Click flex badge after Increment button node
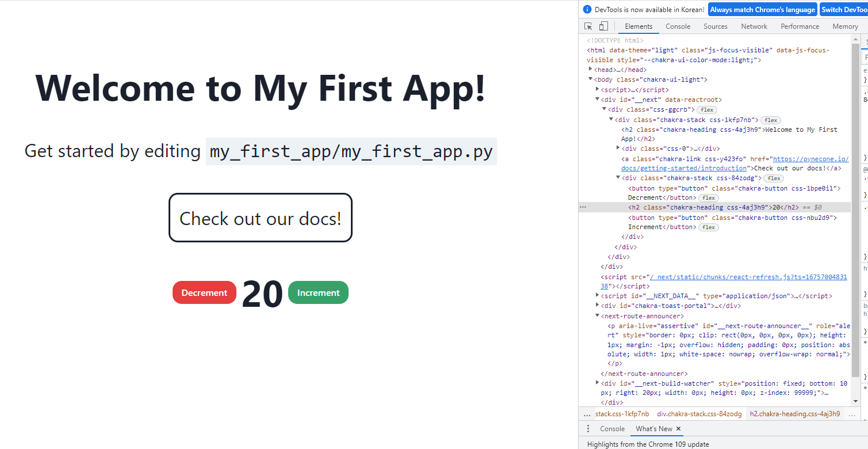Image resolution: width=868 pixels, height=449 pixels. coord(709,227)
